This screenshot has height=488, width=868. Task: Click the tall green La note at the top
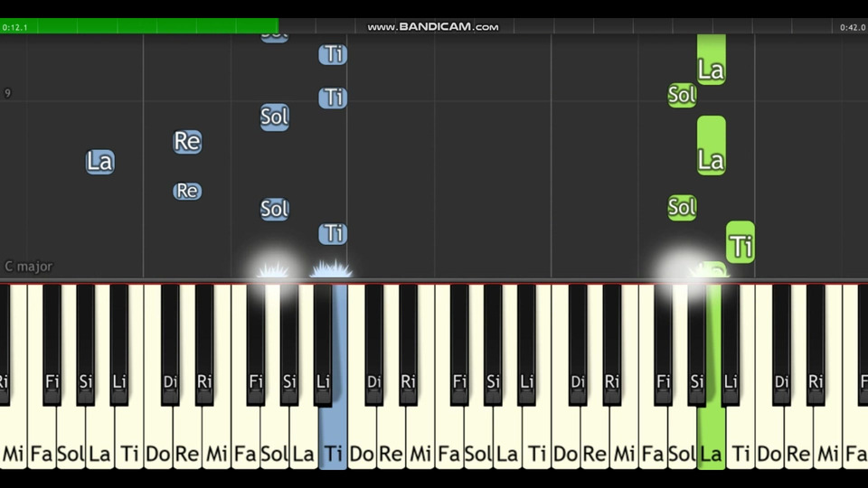(x=712, y=60)
